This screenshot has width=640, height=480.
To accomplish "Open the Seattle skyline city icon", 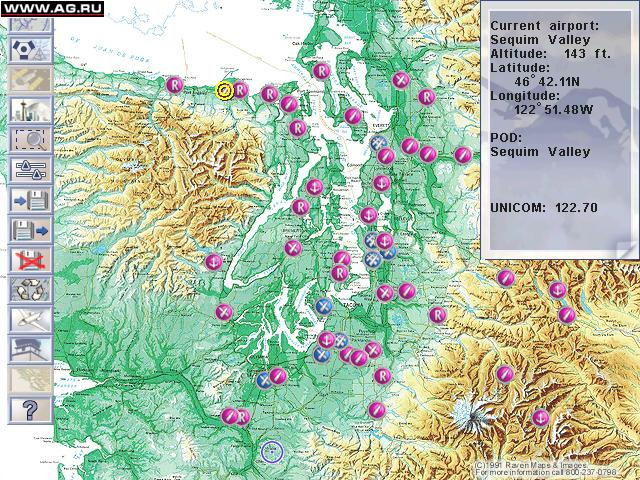I will [x=31, y=109].
